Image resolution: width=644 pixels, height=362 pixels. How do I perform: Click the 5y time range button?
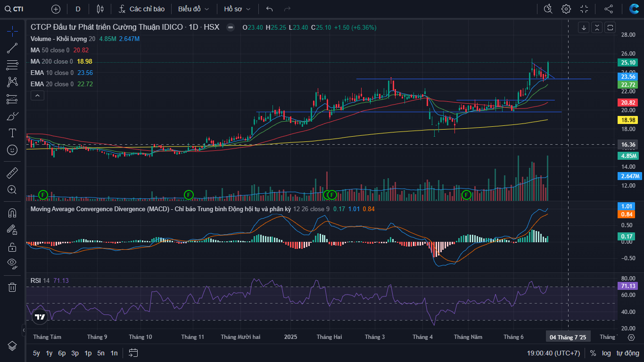36,353
